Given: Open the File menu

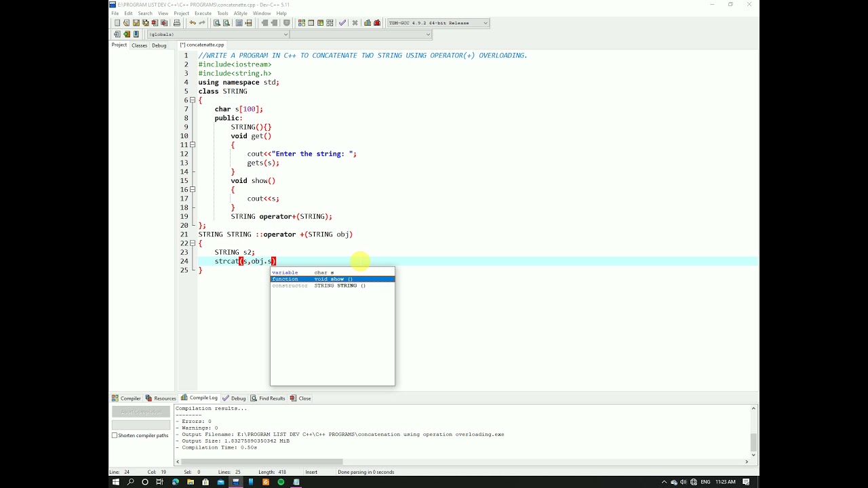Looking at the screenshot, I should coord(115,13).
